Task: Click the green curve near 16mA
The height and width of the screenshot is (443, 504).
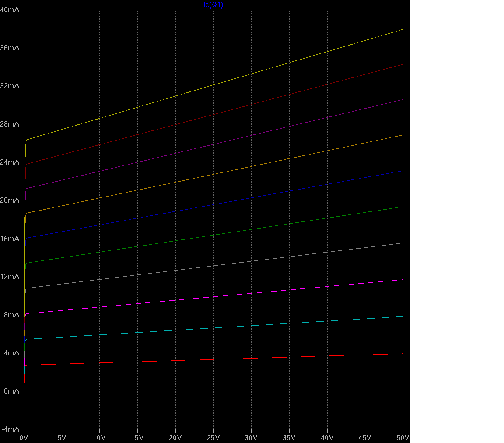Action: click(x=213, y=235)
